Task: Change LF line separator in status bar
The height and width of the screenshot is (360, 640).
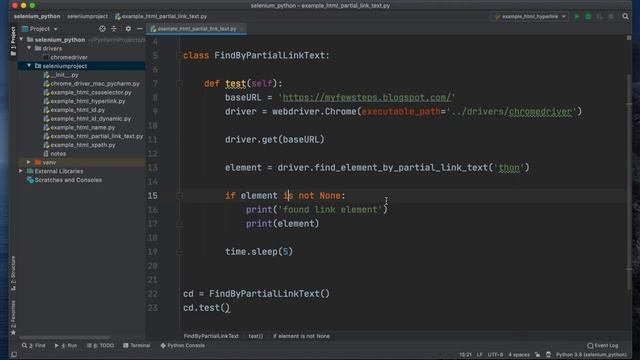Action: [480, 355]
